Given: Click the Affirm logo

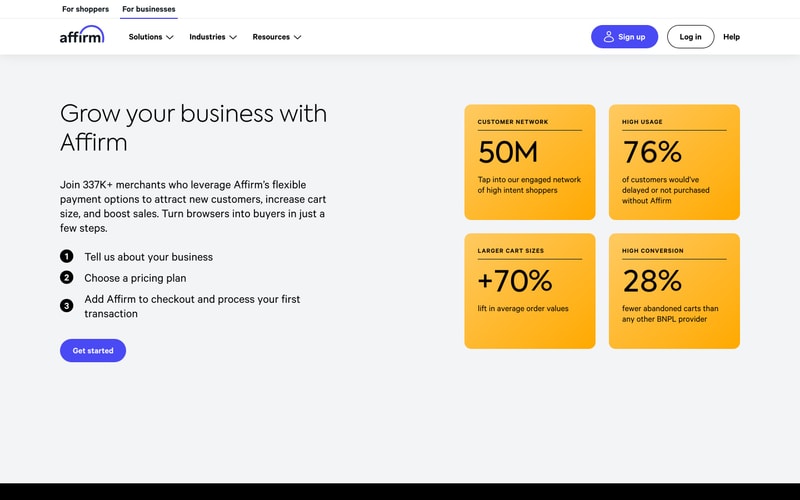Looking at the screenshot, I should point(82,35).
